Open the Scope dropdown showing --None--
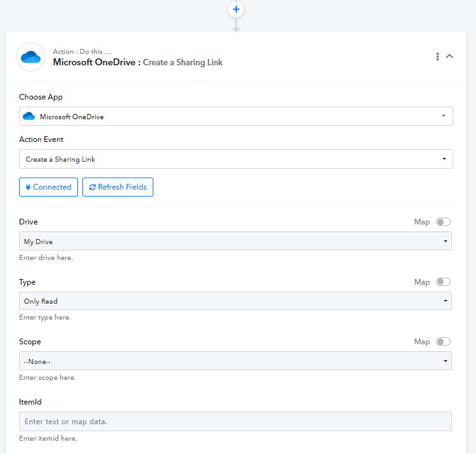 point(235,361)
